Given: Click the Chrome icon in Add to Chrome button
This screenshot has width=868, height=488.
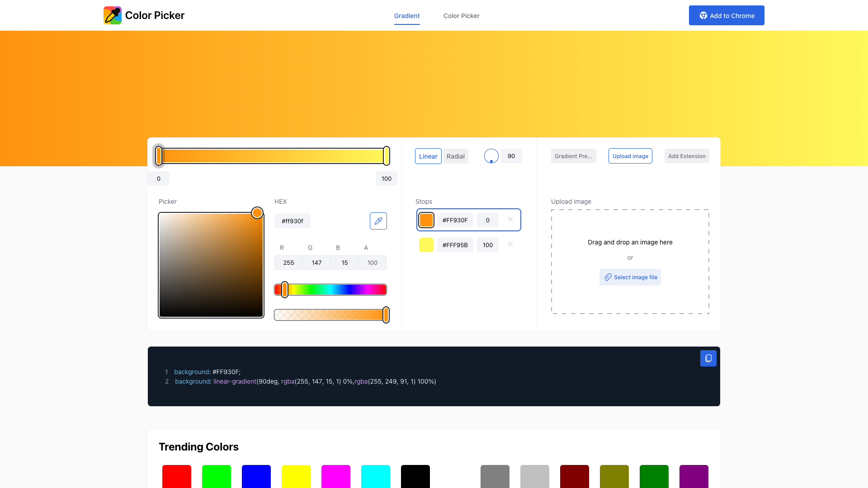Looking at the screenshot, I should (x=703, y=15).
